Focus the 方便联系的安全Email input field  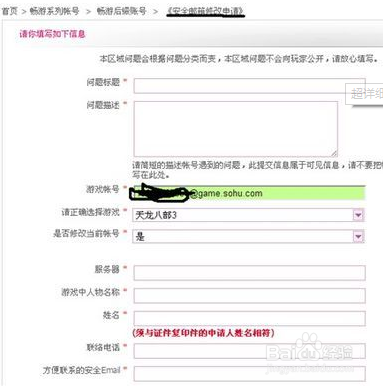pos(249,374)
